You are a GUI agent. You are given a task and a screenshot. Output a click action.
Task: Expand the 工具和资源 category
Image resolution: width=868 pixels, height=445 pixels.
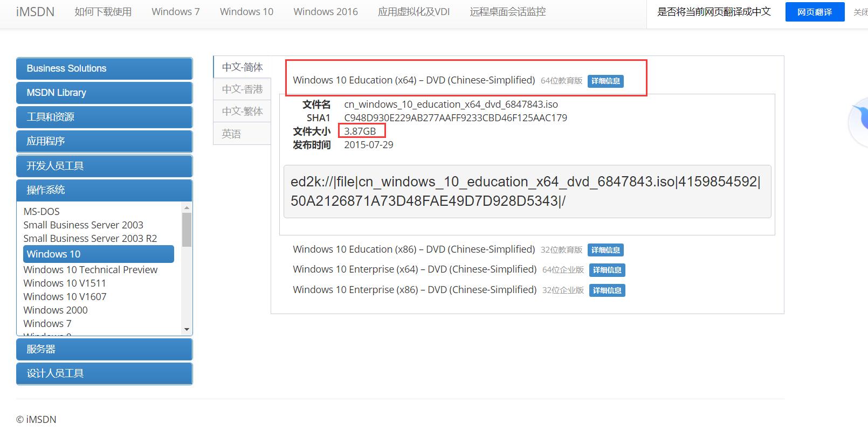[105, 117]
